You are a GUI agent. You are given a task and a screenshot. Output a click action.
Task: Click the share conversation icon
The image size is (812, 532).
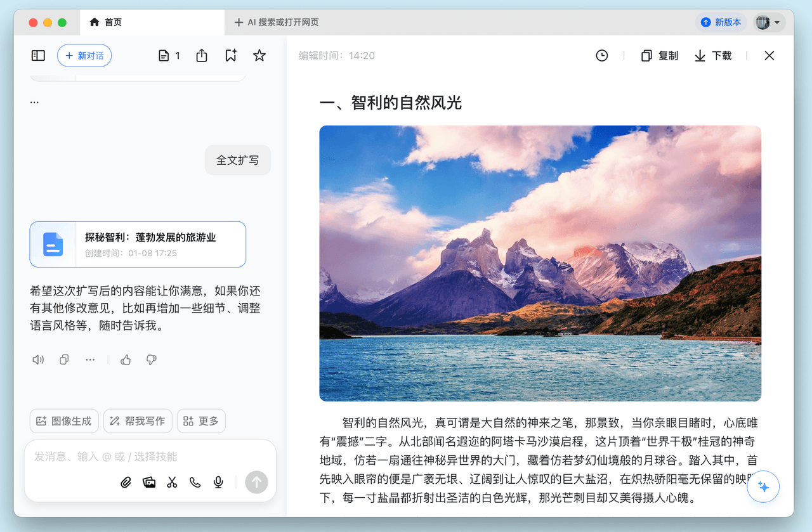click(x=202, y=56)
